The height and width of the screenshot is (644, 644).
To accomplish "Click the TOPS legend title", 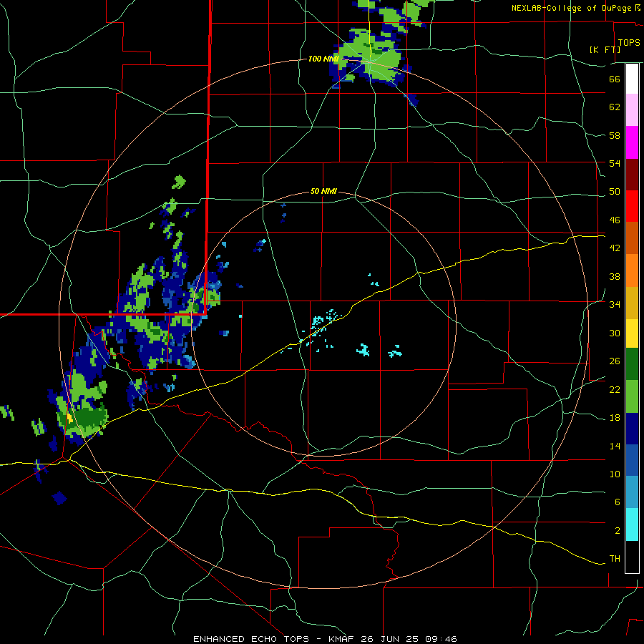I will (629, 43).
